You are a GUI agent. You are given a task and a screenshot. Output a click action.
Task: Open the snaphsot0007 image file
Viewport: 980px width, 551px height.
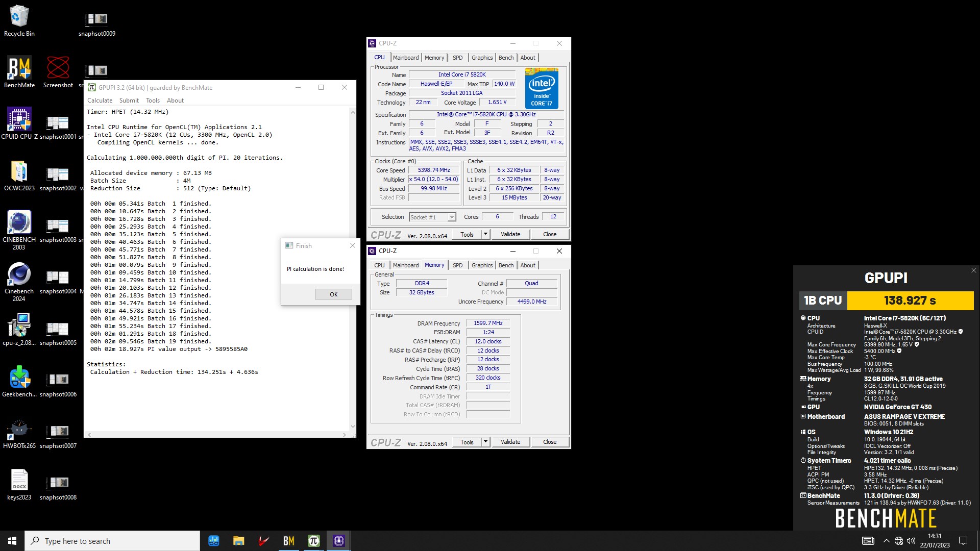pyautogui.click(x=58, y=436)
